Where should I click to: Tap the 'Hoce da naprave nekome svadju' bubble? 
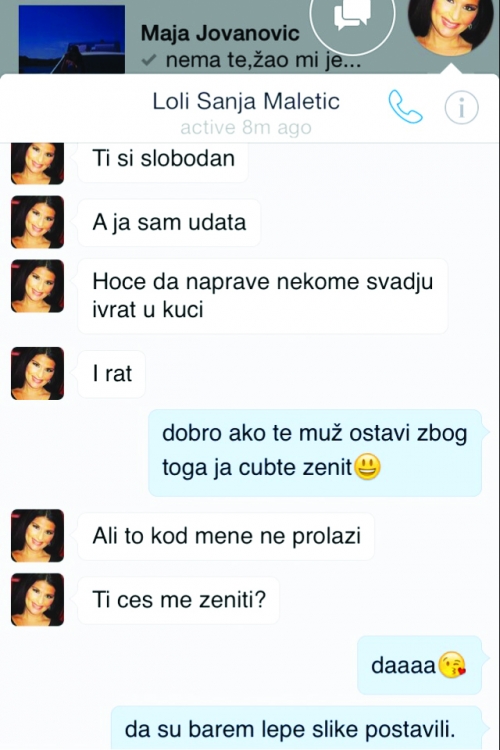tap(263, 296)
